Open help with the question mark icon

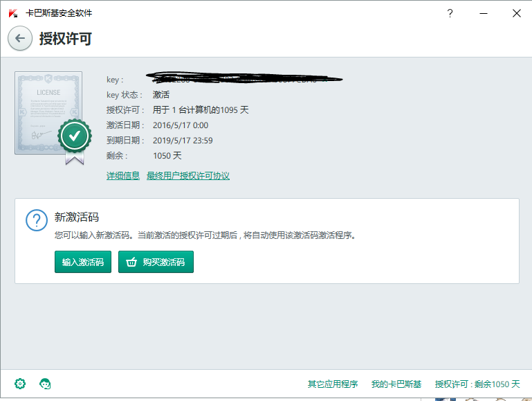pos(450,13)
